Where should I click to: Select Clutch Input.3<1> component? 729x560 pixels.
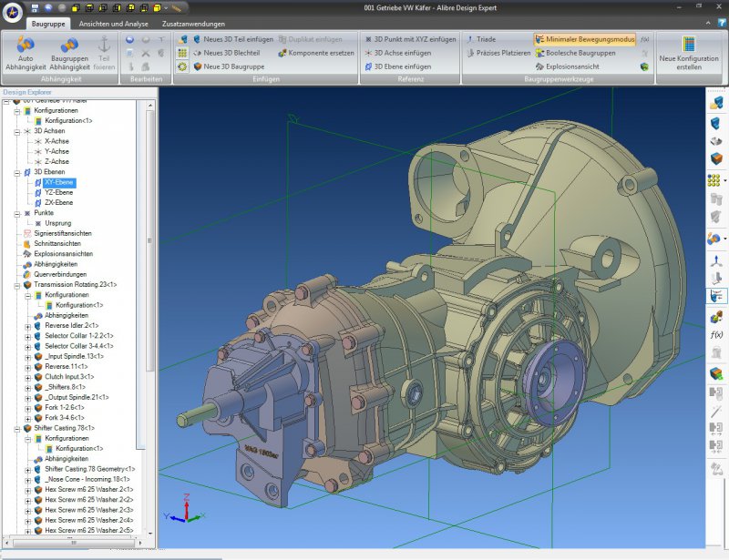pyautogui.click(x=69, y=377)
